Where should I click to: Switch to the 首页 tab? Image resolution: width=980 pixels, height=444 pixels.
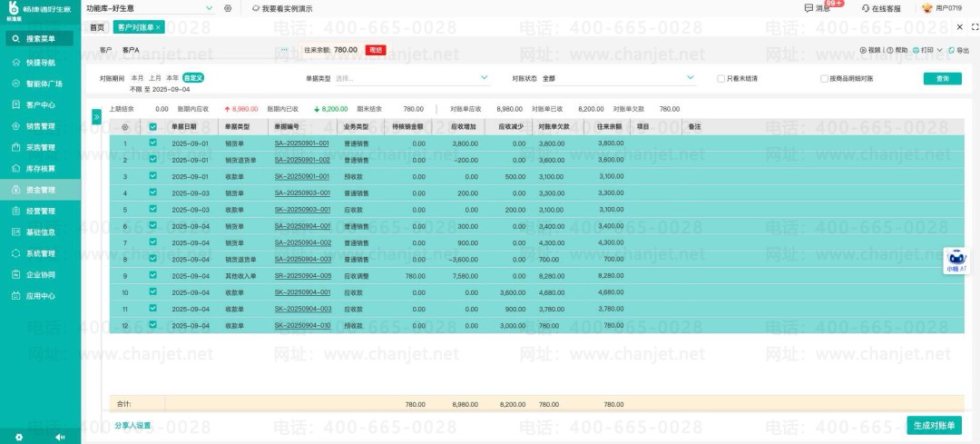(x=97, y=27)
